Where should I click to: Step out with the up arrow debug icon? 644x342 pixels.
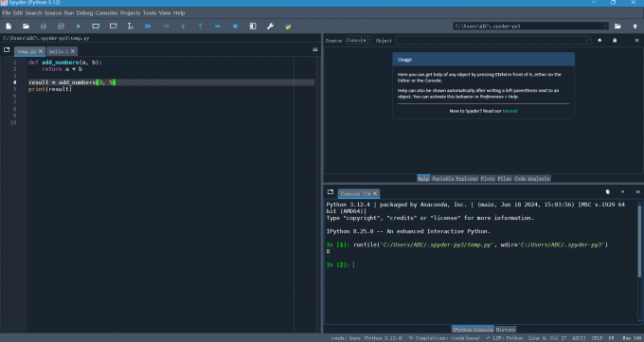click(201, 27)
